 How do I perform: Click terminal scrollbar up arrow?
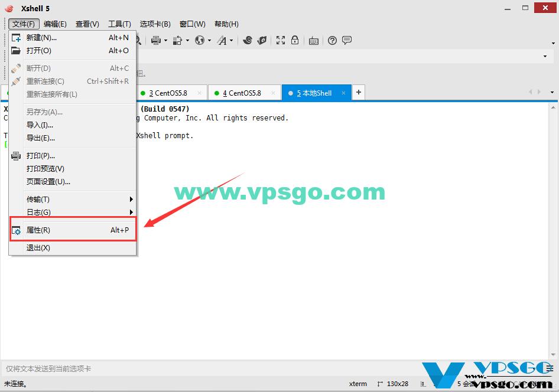click(x=553, y=107)
